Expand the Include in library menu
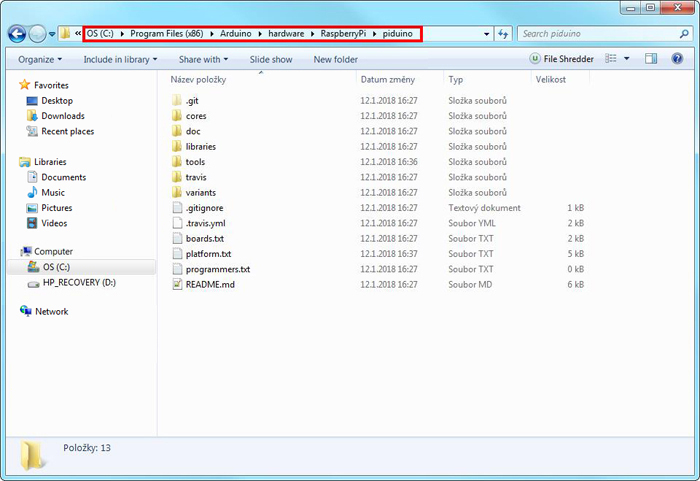This screenshot has height=481, width=700. click(118, 59)
